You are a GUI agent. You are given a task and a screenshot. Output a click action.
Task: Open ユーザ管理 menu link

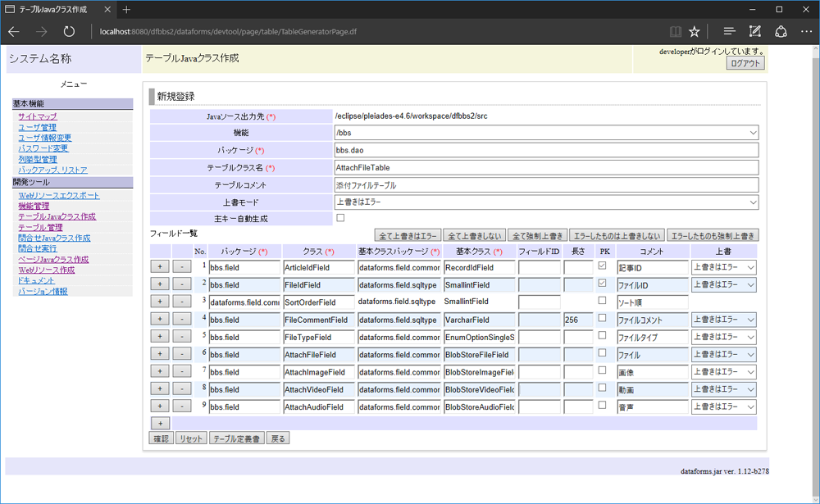pos(37,127)
